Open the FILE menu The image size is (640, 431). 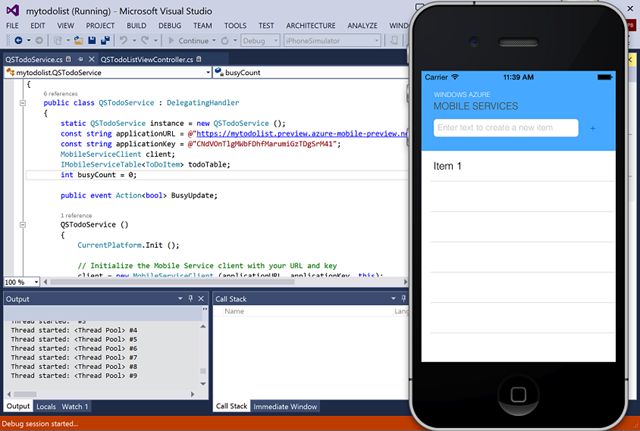(12, 25)
